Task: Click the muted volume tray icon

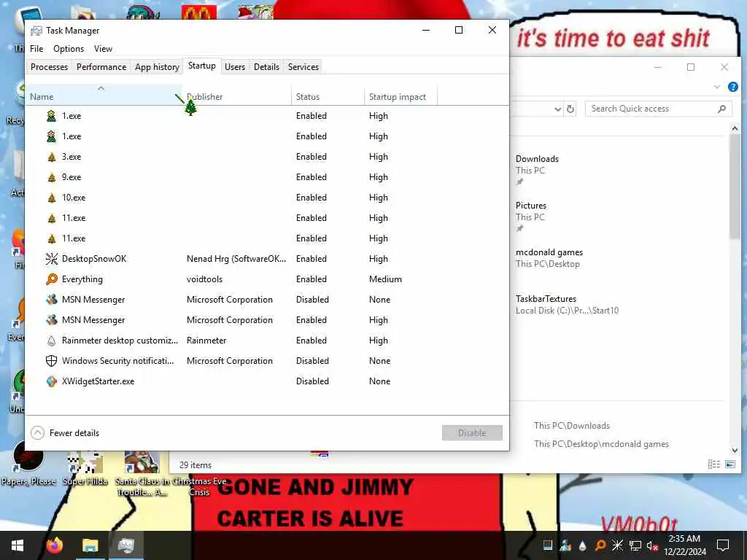Action: [x=652, y=545]
